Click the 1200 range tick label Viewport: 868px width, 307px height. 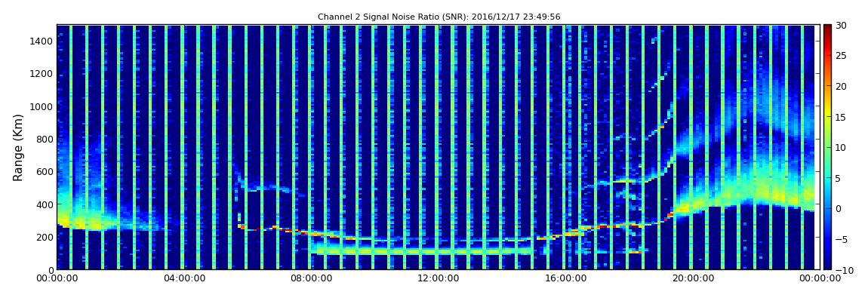42,74
